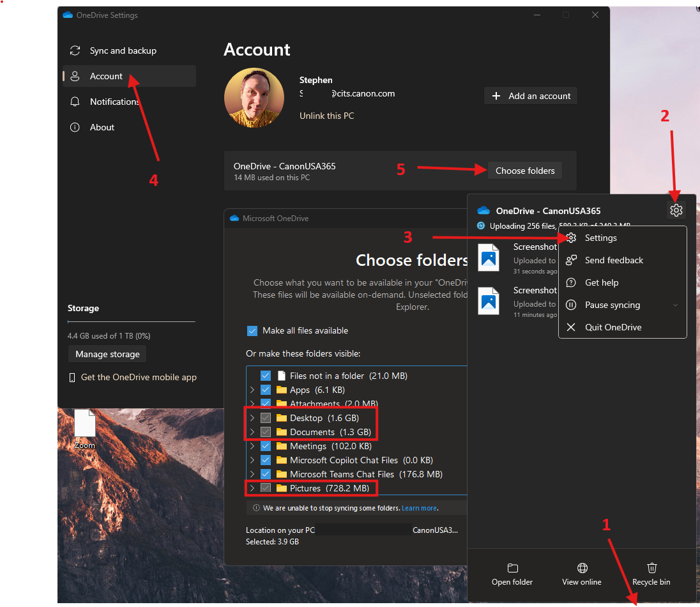Open the Learn more link
This screenshot has width=700, height=607.
coord(419,508)
